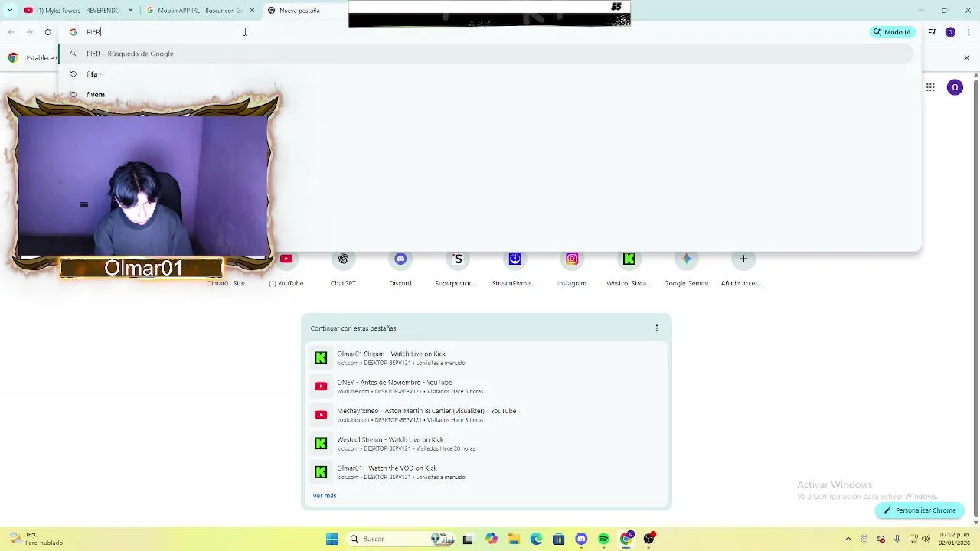Screen dimensions: 980x551
Task: Open the StreamElements shortcut tile
Action: coord(514,268)
